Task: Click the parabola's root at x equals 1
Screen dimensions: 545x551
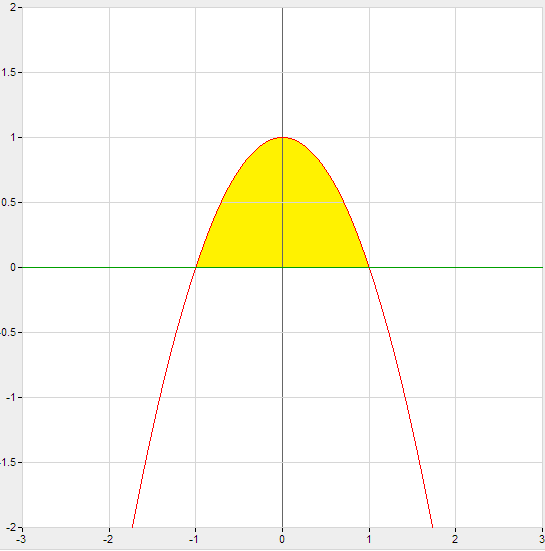Action: (x=369, y=267)
